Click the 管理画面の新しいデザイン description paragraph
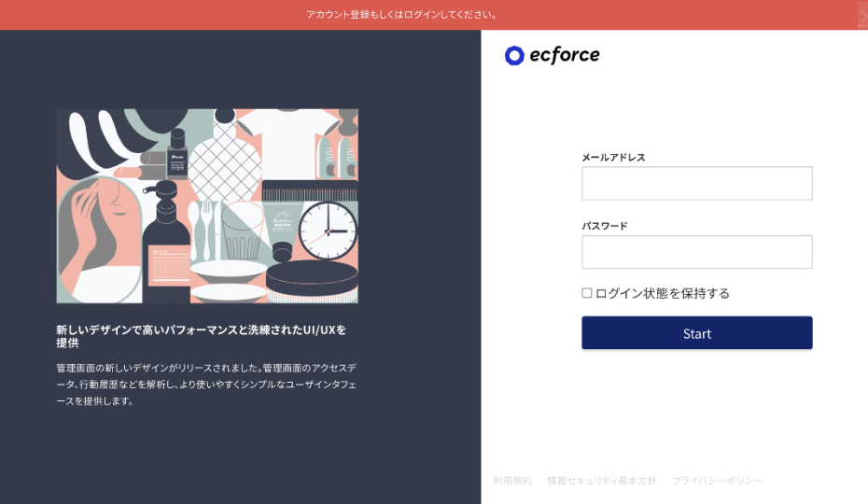This screenshot has width=868, height=504. (206, 385)
